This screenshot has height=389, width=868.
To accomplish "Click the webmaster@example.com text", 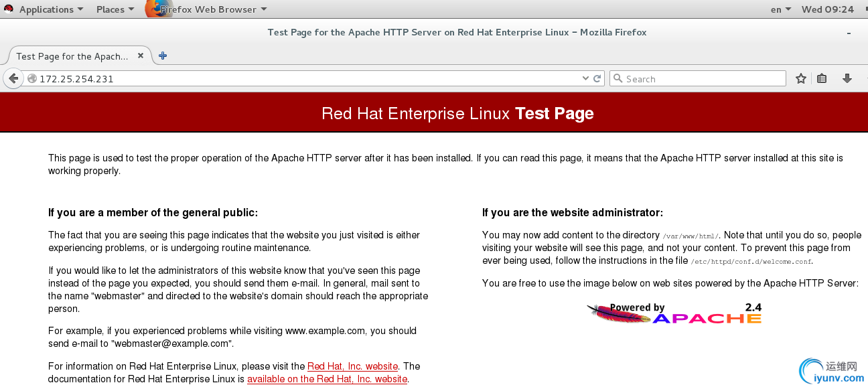I will [x=171, y=343].
